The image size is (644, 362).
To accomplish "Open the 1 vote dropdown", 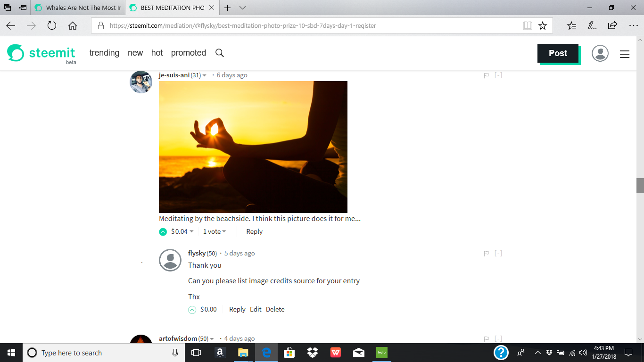I will click(x=215, y=231).
